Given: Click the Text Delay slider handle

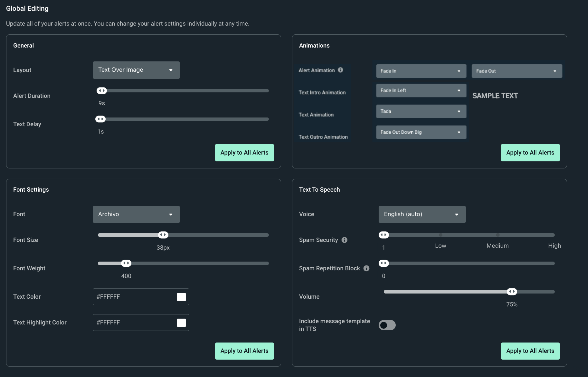Looking at the screenshot, I should click(100, 119).
